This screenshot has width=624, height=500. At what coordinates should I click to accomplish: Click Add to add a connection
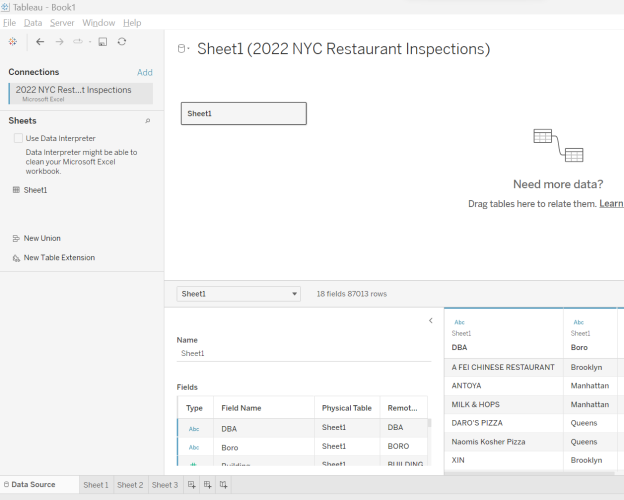[x=145, y=72]
